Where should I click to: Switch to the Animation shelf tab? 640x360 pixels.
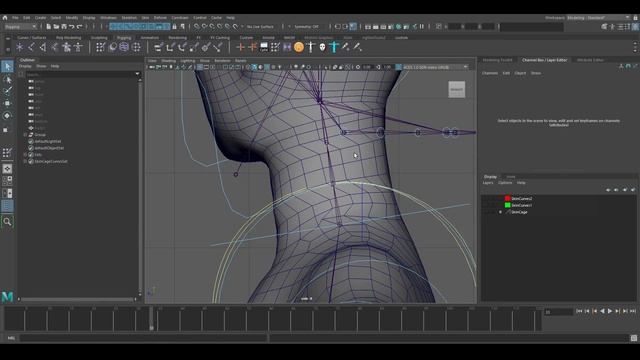(x=149, y=38)
